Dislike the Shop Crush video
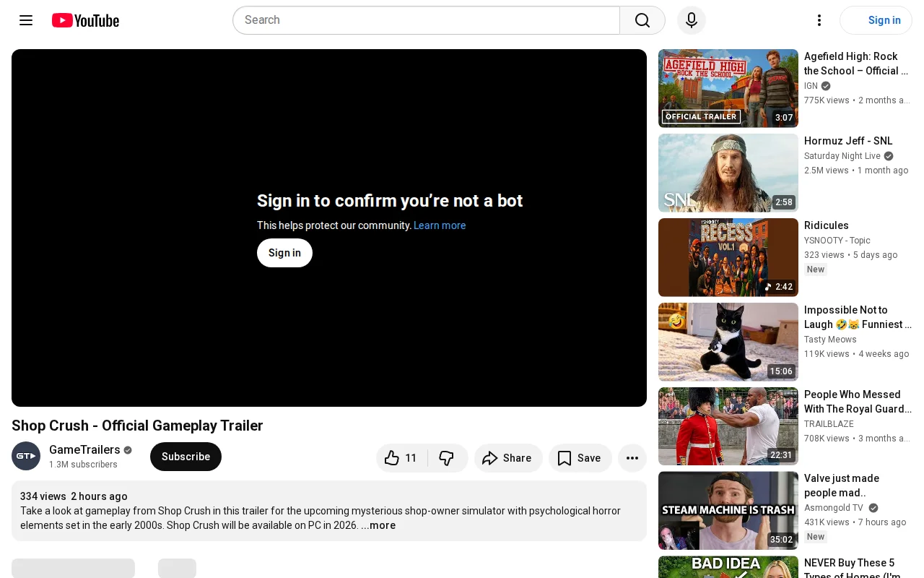 [448, 458]
